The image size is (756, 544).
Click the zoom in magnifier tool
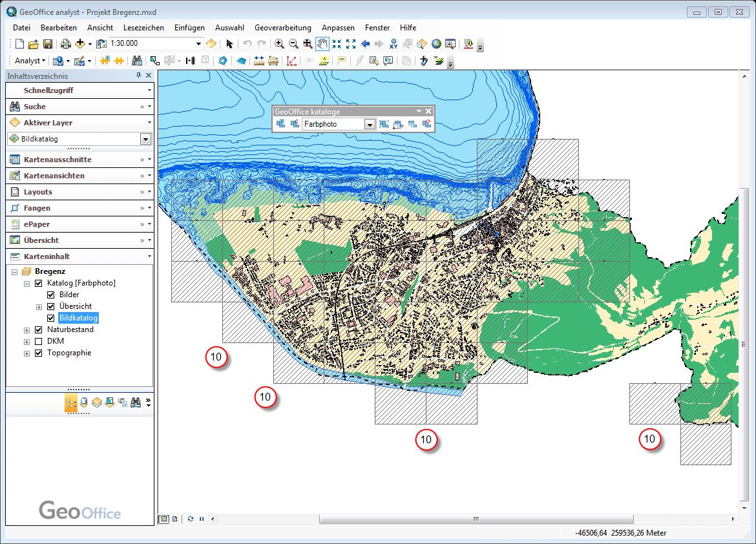pyautogui.click(x=279, y=44)
